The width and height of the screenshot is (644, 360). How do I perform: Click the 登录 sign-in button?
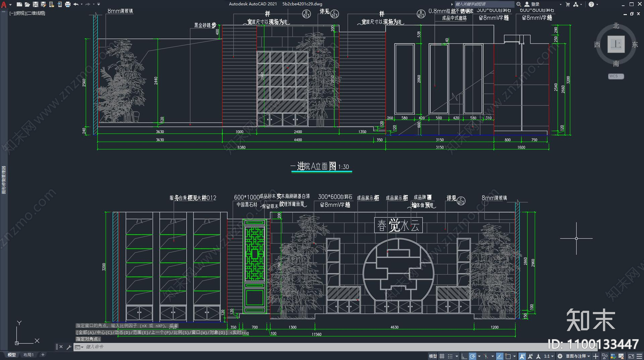tap(532, 4)
